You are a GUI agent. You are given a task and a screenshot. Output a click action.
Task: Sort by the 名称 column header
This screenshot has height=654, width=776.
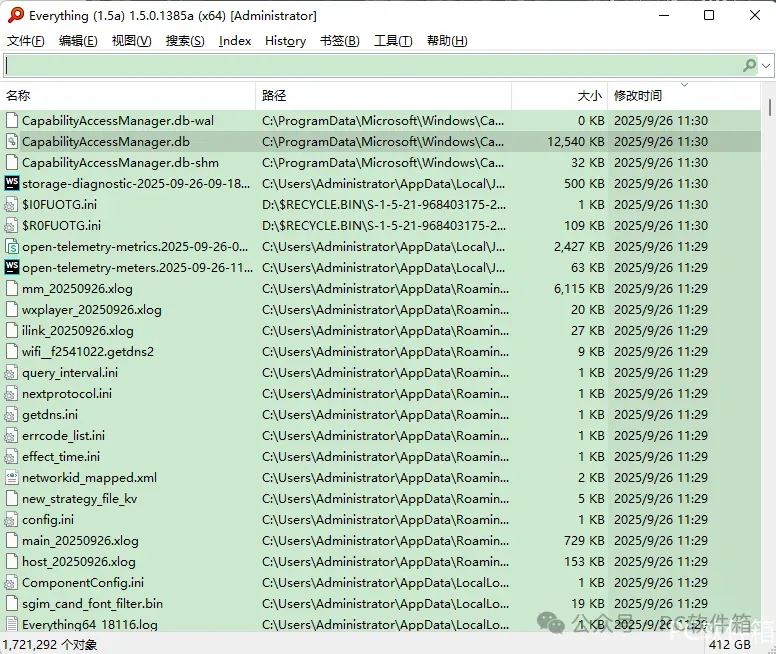point(128,96)
